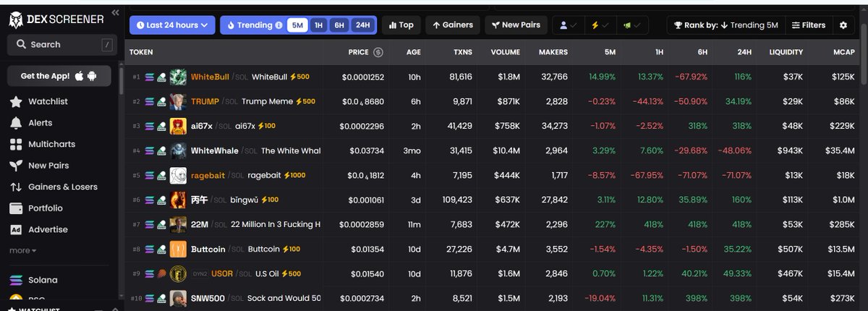868x311 pixels.
Task: Click the sidebar Search field
Action: (x=61, y=45)
